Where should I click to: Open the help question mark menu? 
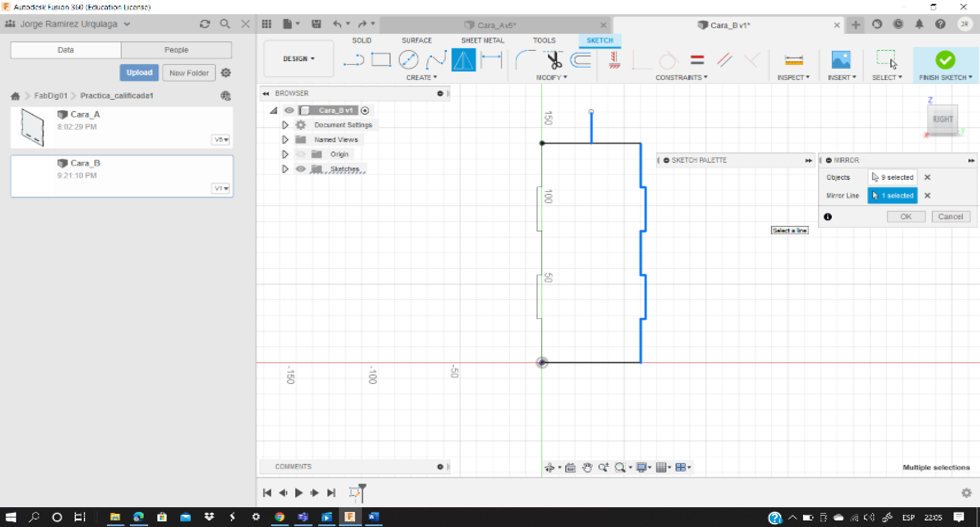[x=941, y=25]
